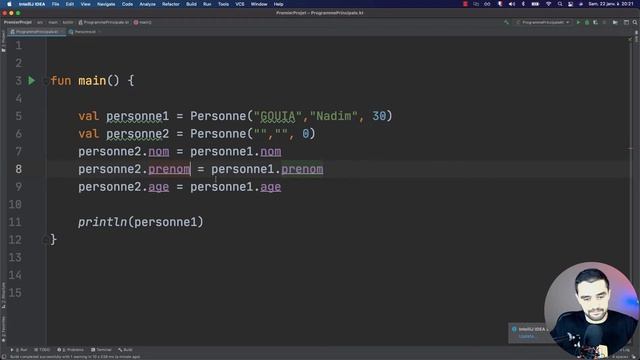Click inside "Nadim" string on line 5

(333, 116)
